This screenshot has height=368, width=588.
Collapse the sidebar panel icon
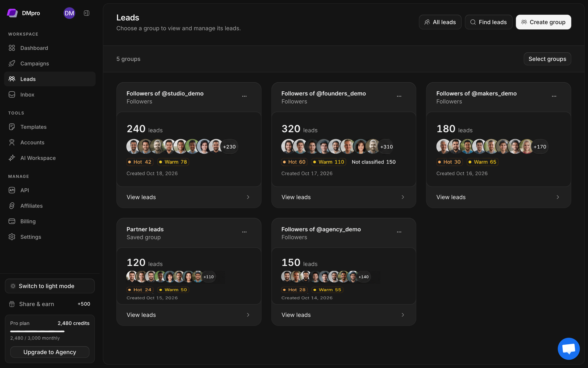click(87, 13)
